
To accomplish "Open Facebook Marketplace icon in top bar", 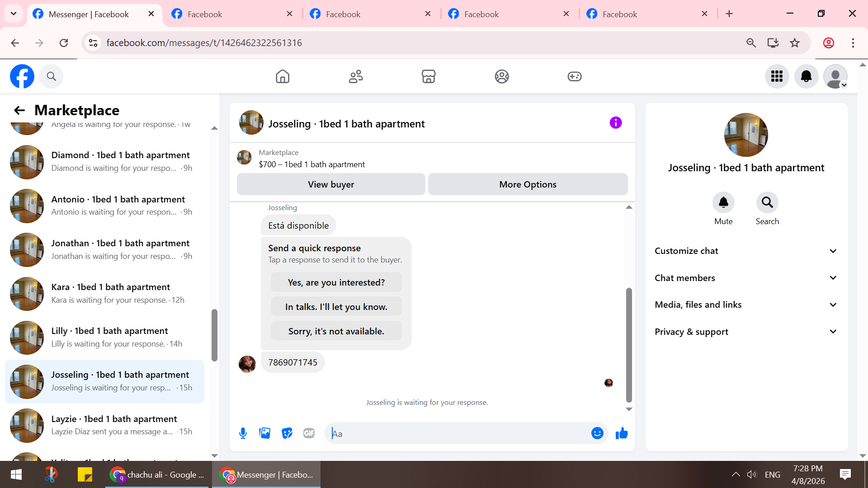I will point(428,76).
